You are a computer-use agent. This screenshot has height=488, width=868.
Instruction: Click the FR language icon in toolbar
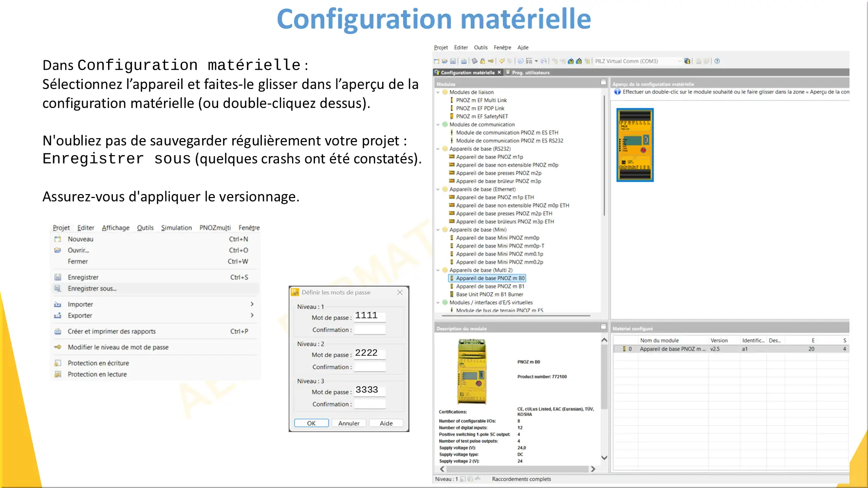[x=529, y=61]
